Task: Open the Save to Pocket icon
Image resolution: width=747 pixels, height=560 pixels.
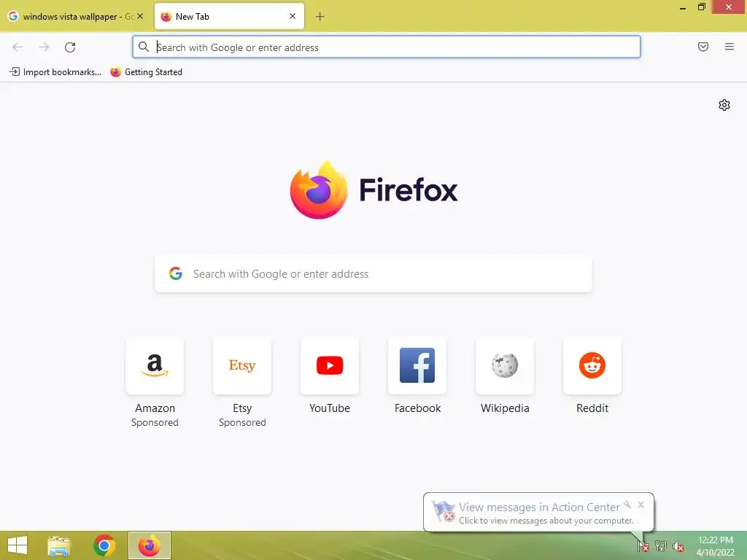Action: pos(703,47)
